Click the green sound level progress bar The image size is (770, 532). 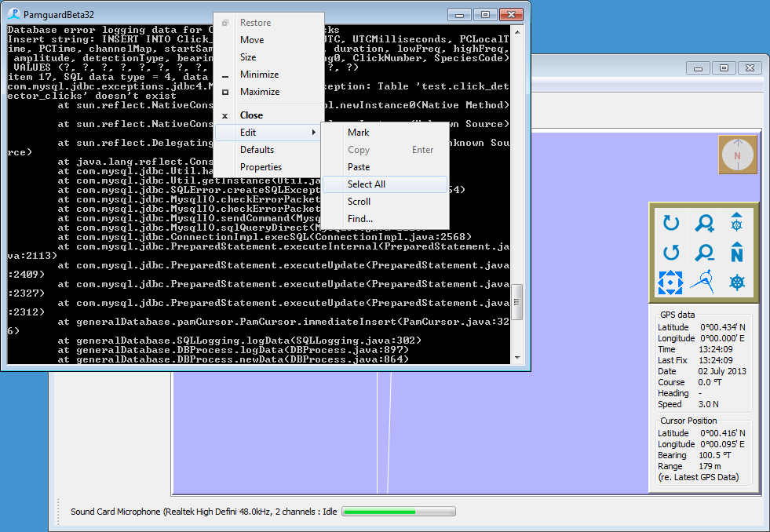tap(399, 512)
